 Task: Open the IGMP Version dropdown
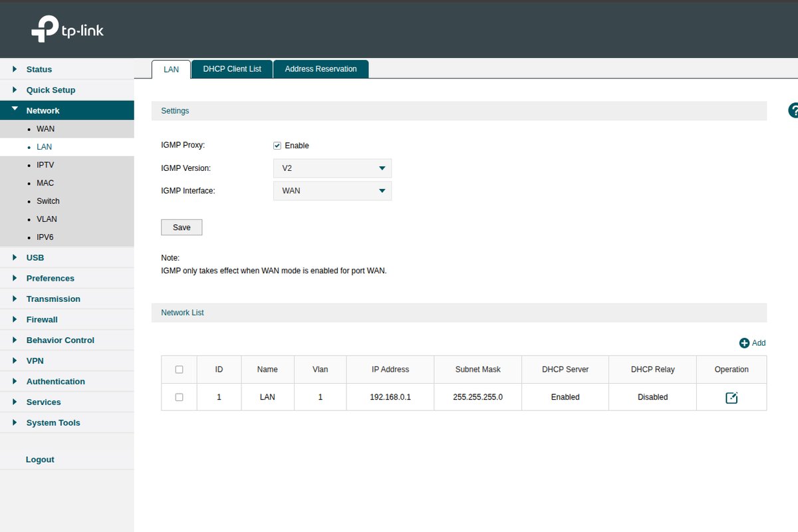tap(332, 168)
